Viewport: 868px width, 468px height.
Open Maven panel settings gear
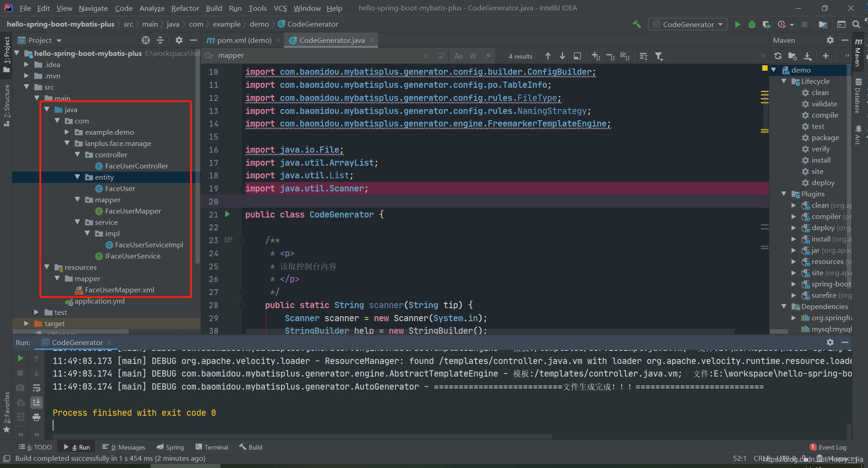[830, 40]
